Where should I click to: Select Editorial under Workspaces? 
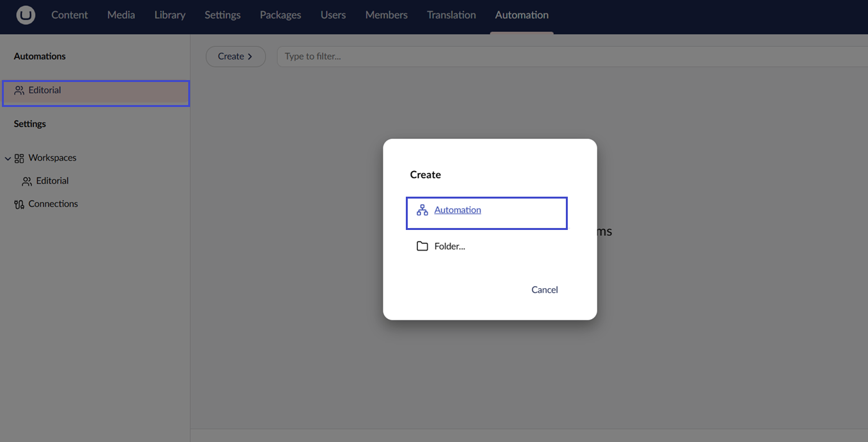coord(52,181)
